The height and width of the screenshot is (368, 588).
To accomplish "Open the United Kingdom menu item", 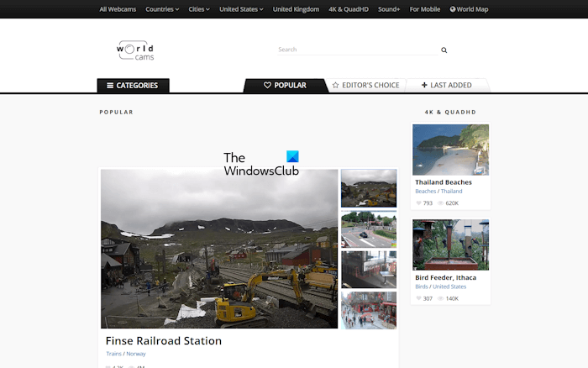I will (296, 9).
